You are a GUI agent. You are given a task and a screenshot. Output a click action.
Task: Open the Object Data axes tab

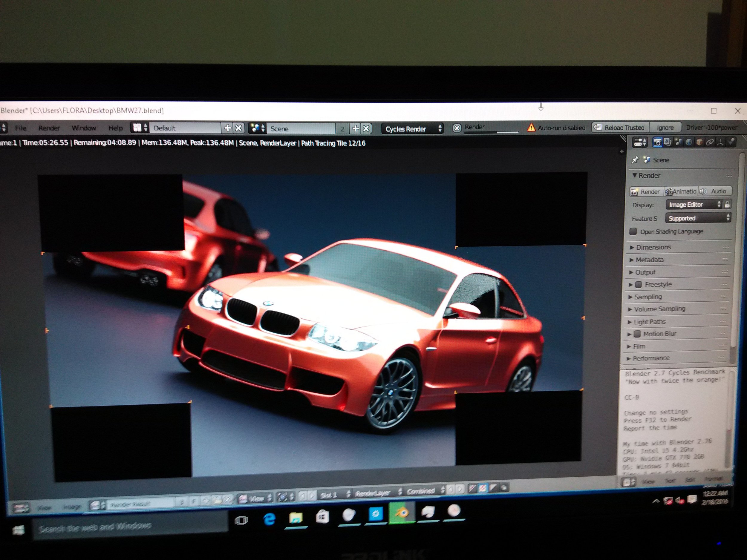[720, 142]
